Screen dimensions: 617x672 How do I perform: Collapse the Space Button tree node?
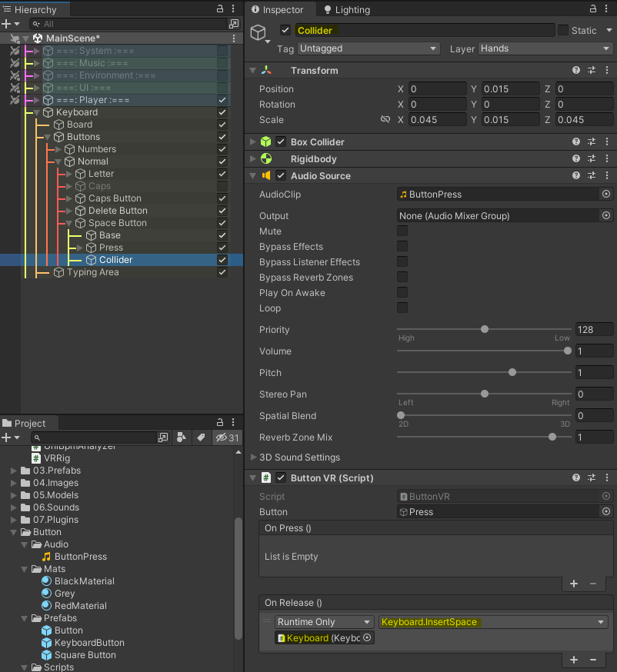coord(69,223)
